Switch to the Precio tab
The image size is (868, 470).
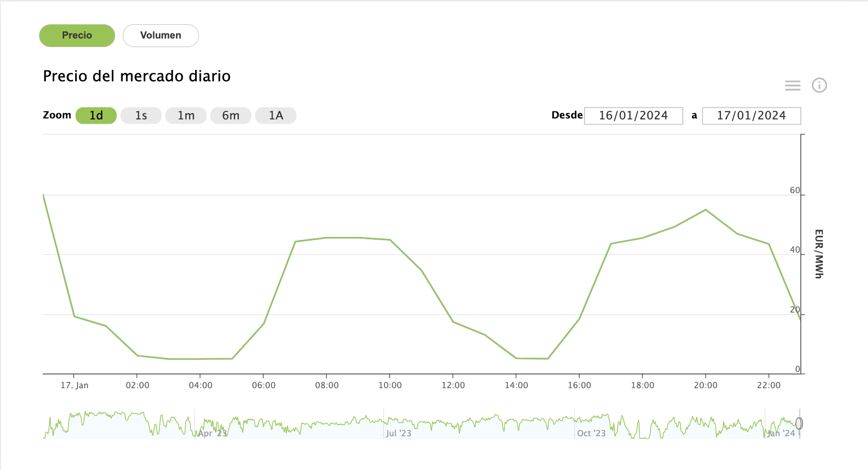coord(77,36)
